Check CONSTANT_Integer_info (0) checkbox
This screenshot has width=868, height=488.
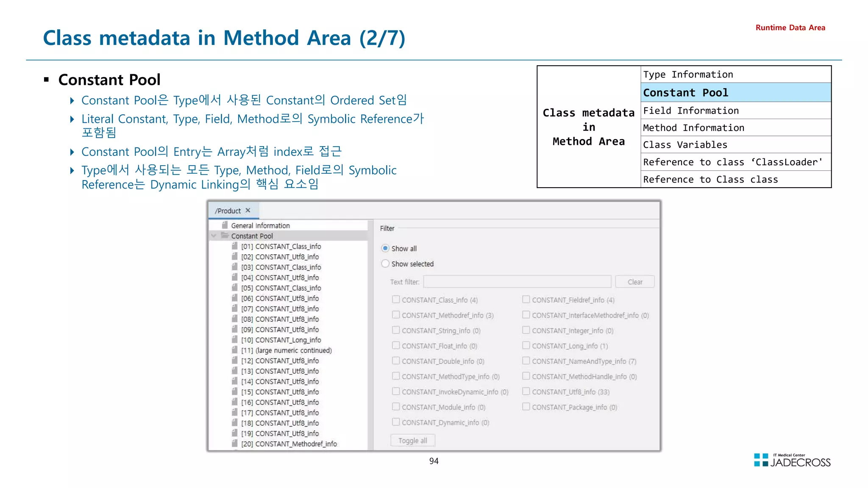(x=526, y=330)
